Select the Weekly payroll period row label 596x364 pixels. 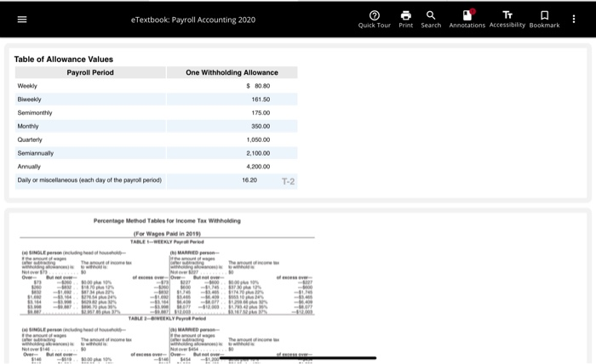tap(27, 86)
